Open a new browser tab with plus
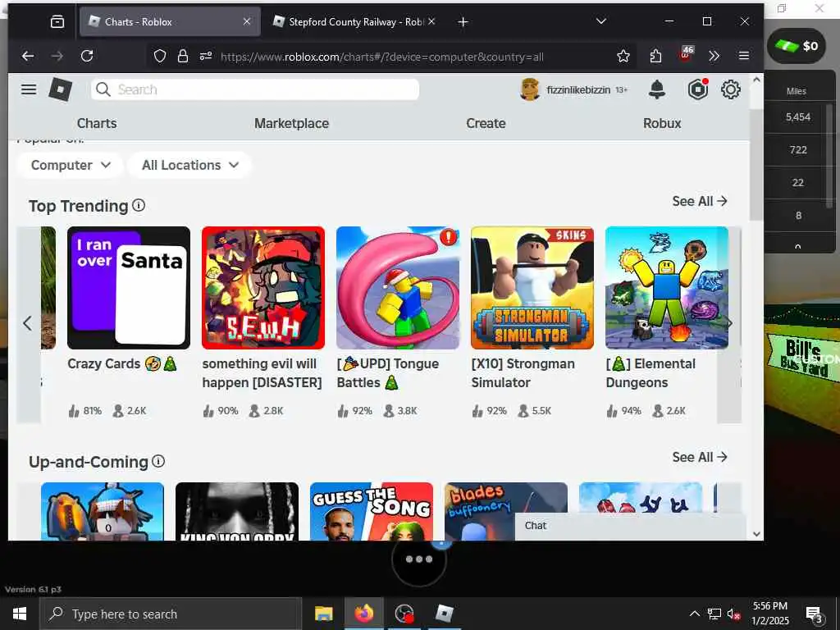Image resolution: width=840 pixels, height=630 pixels. tap(463, 21)
